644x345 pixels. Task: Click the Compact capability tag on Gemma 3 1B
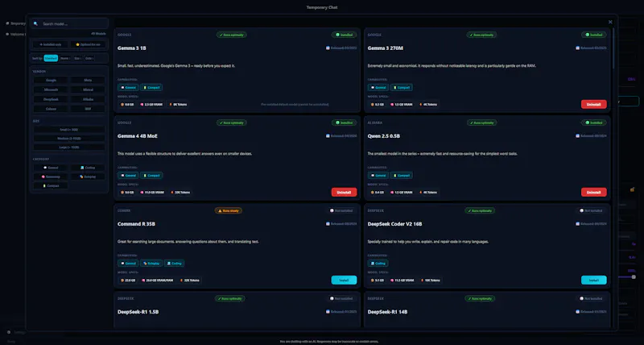point(151,87)
